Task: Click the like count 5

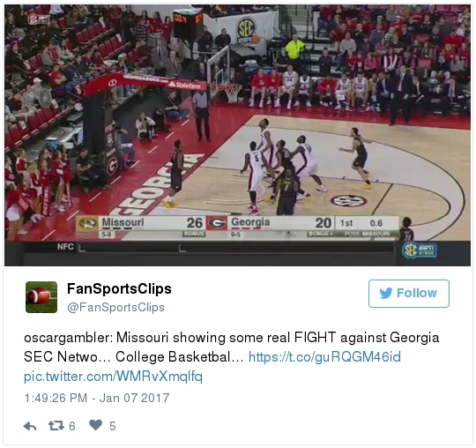Action: point(113,426)
